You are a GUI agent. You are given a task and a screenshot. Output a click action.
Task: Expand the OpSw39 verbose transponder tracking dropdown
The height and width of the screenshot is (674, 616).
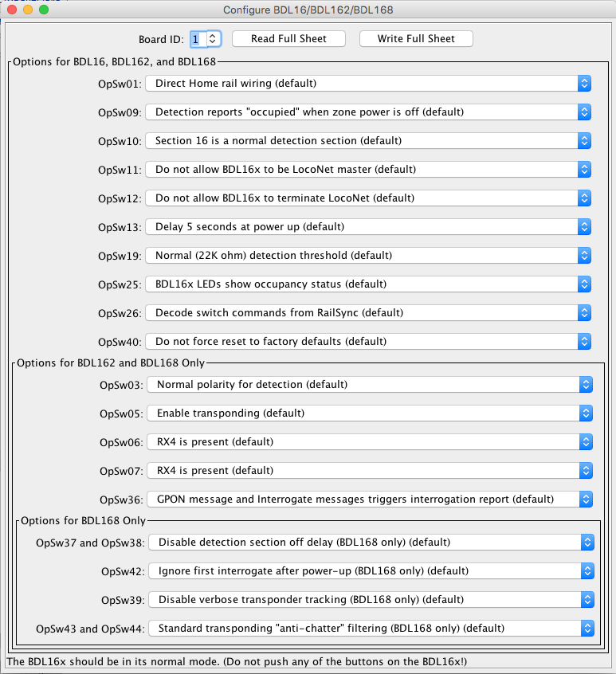tap(371, 600)
